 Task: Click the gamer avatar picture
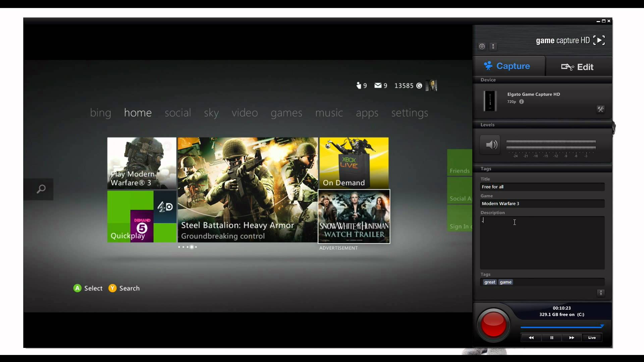tap(431, 85)
